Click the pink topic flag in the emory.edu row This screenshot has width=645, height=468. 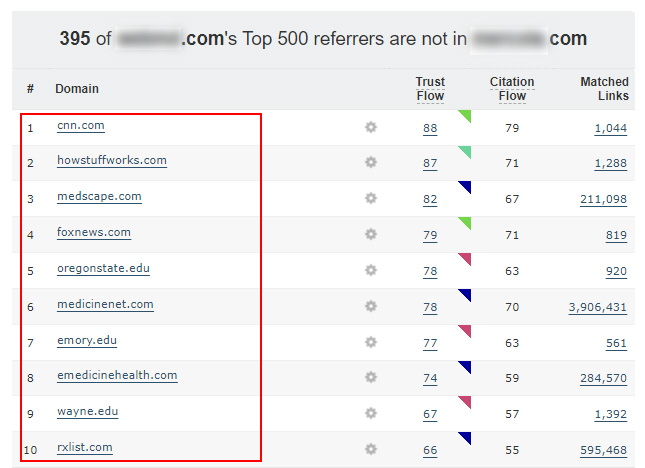pos(466,330)
